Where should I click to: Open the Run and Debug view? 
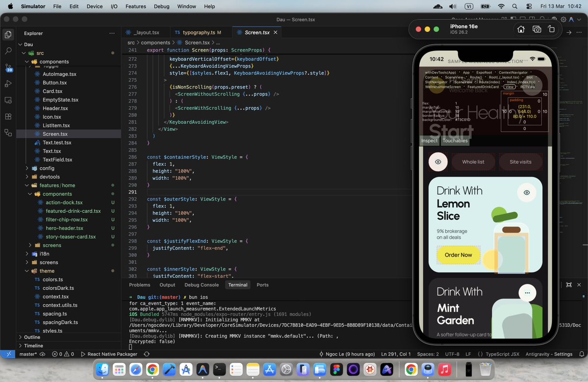coord(8,83)
